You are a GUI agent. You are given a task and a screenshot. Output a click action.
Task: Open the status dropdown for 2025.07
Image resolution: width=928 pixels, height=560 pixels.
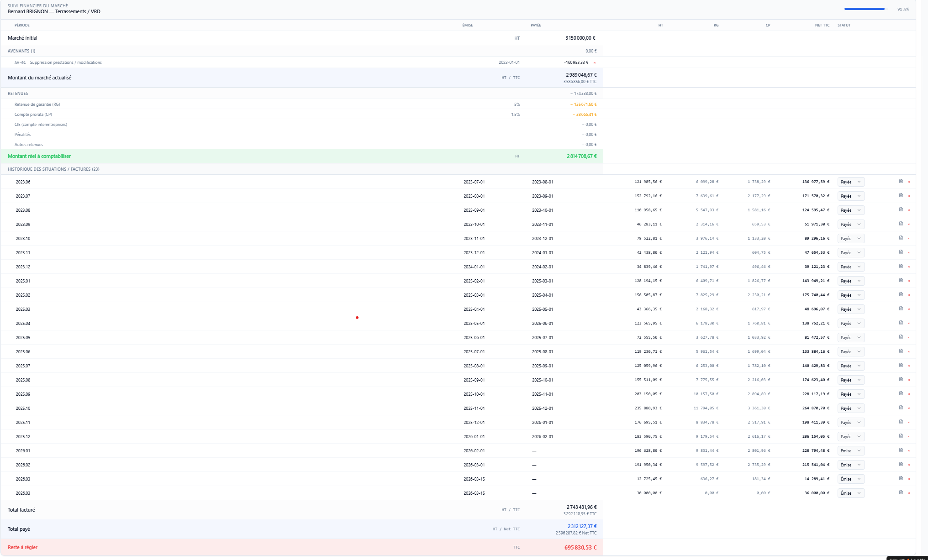pyautogui.click(x=851, y=366)
